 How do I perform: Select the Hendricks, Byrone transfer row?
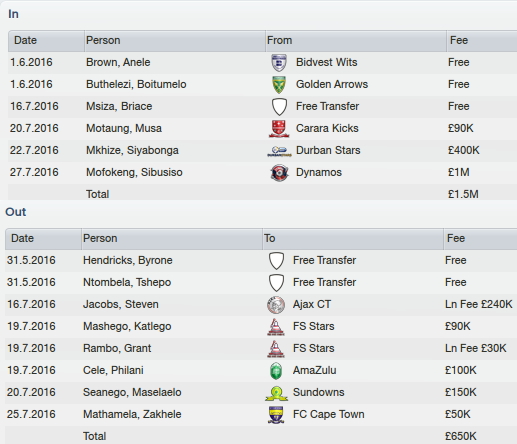click(261, 260)
